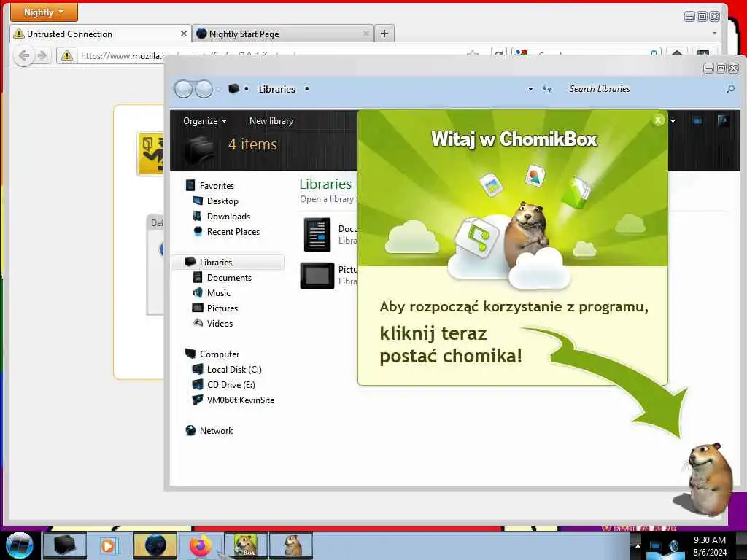Click the volume icon in the system tray
This screenshot has height=560, width=747.
[673, 546]
